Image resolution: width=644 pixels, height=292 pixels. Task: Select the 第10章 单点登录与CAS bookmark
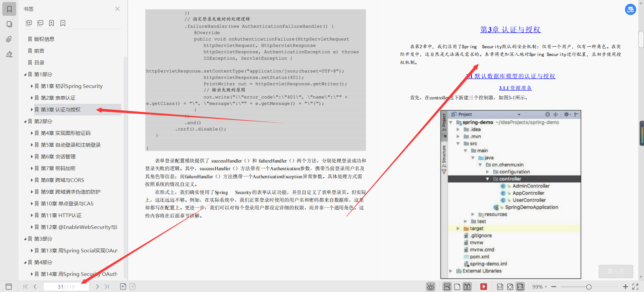click(x=67, y=203)
